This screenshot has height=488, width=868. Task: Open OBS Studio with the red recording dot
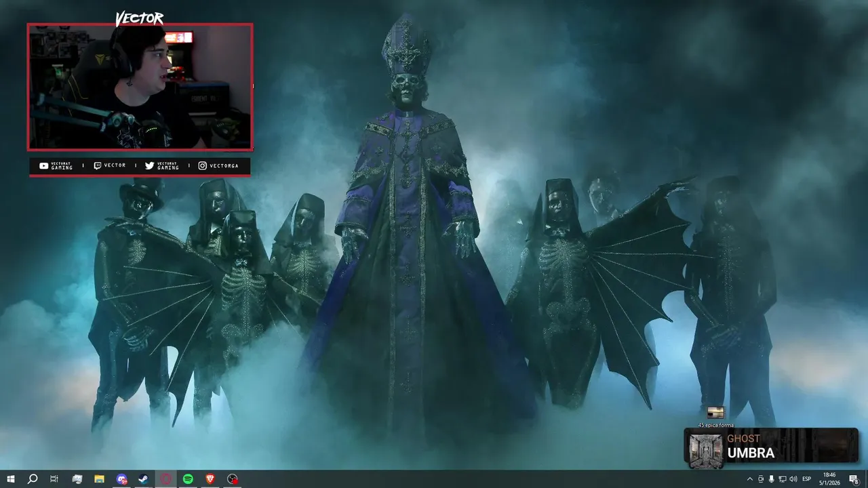point(233,479)
